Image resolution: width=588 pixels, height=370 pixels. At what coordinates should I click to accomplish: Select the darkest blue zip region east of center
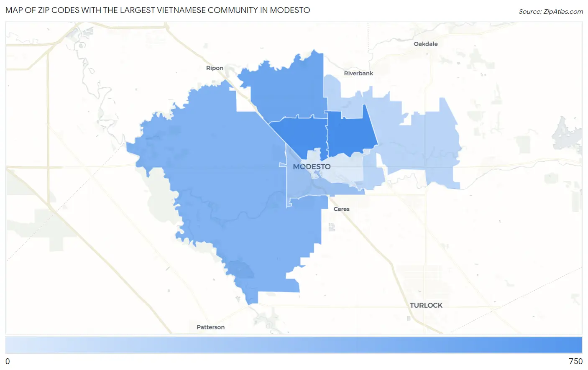coord(350,133)
